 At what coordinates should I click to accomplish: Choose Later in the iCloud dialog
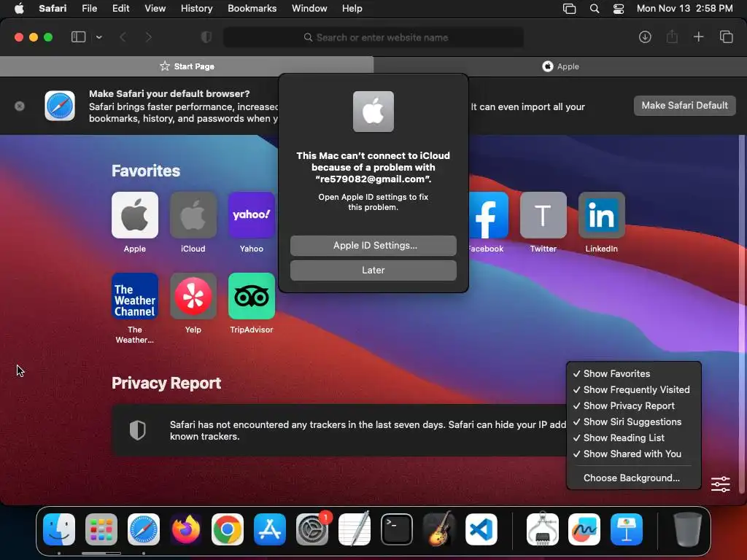click(373, 270)
